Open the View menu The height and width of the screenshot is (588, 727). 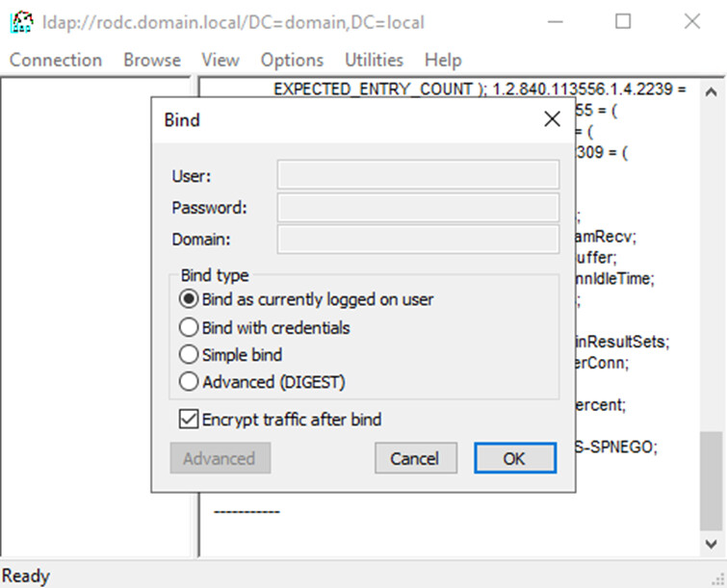point(221,60)
